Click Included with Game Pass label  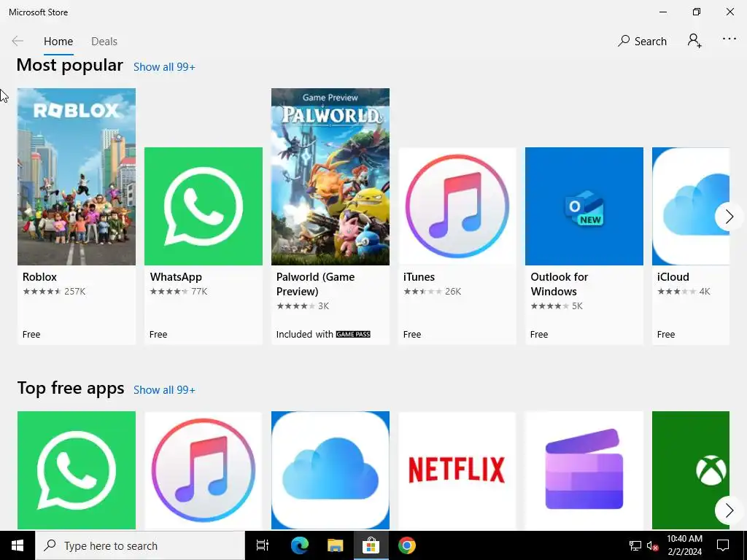pos(323,334)
